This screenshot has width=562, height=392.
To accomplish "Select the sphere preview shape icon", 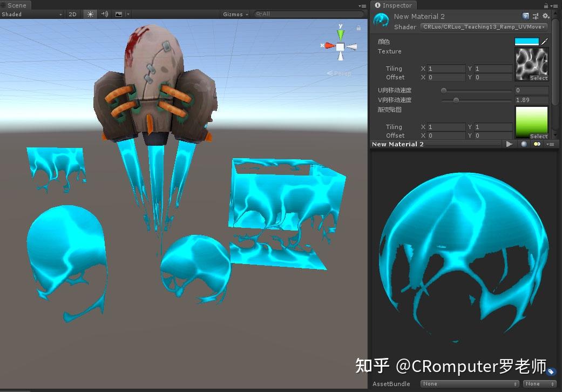I will tap(523, 144).
